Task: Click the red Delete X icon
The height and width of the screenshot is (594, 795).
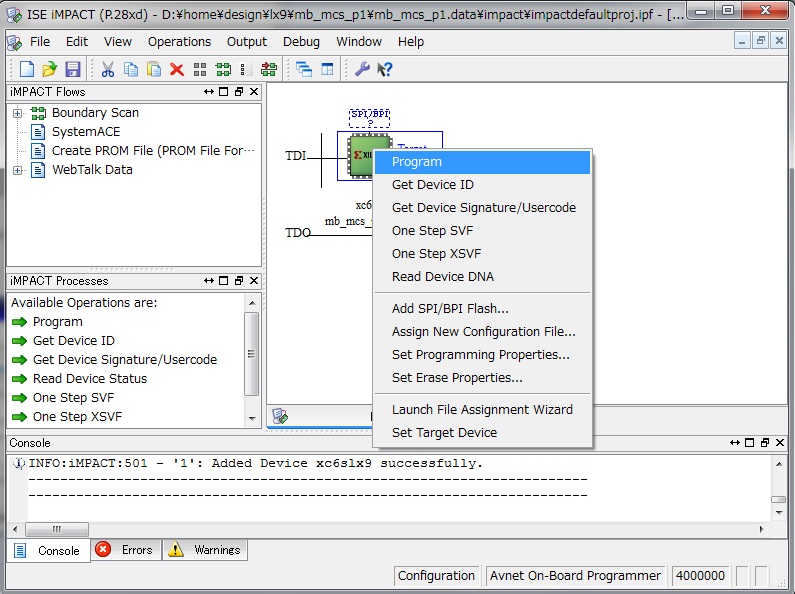Action: (x=176, y=69)
